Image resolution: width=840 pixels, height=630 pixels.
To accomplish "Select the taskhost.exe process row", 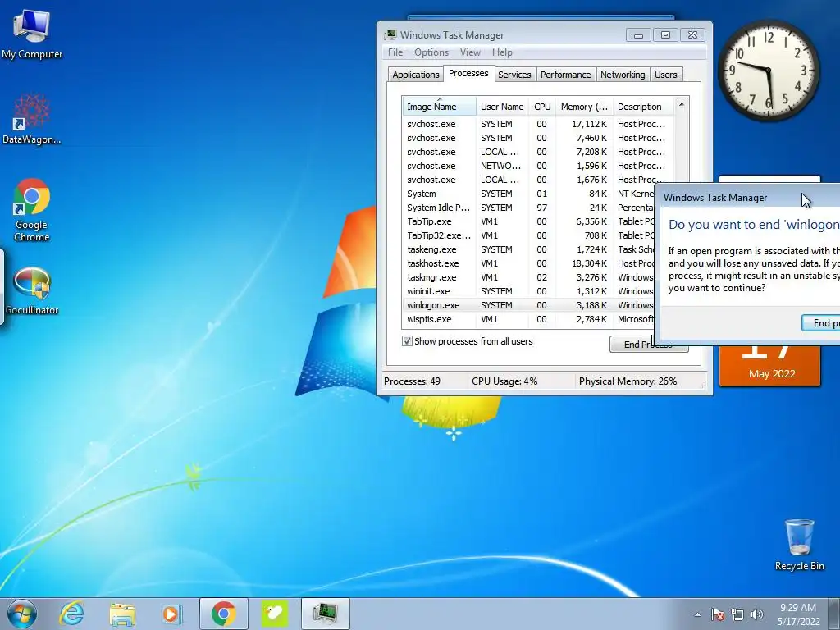I will pos(527,263).
